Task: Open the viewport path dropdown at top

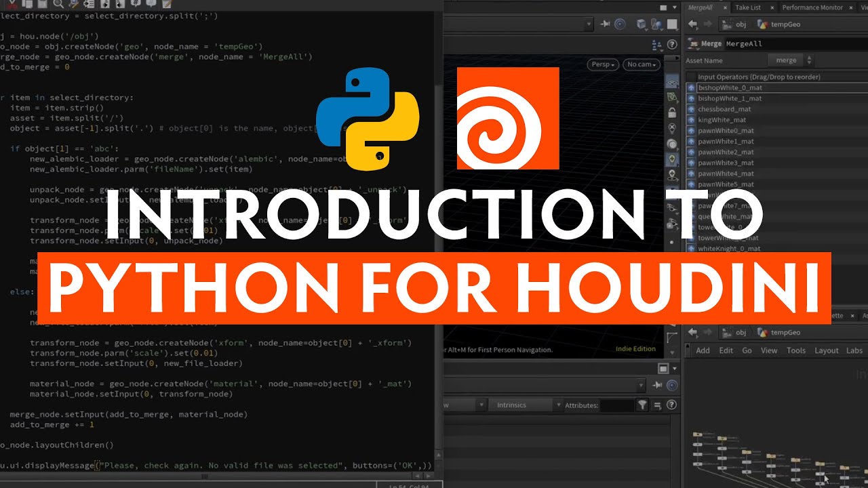Action: 587,24
